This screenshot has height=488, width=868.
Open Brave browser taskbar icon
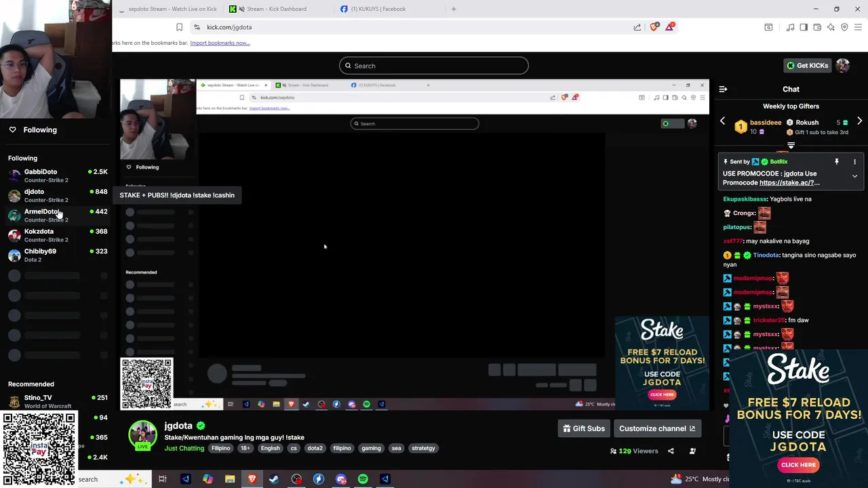click(252, 479)
